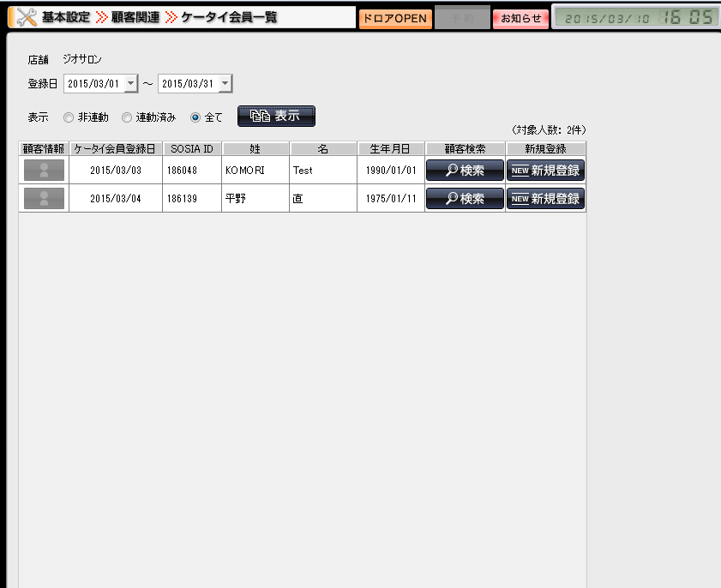Sort by ケータイ会員登録日 column header
721x588 pixels.
coord(115,148)
